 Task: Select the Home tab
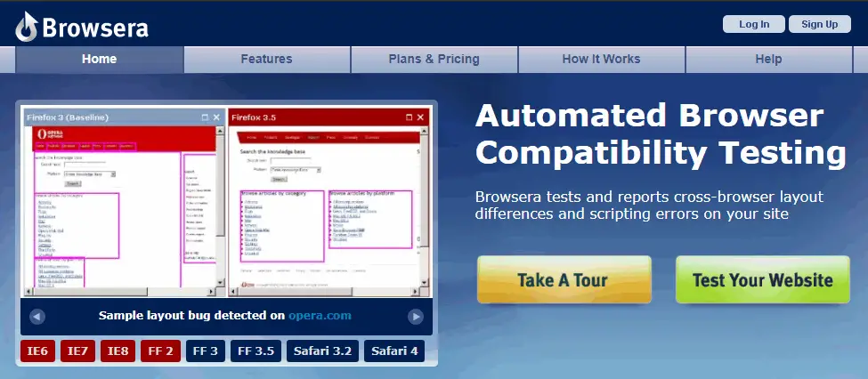coord(99,60)
